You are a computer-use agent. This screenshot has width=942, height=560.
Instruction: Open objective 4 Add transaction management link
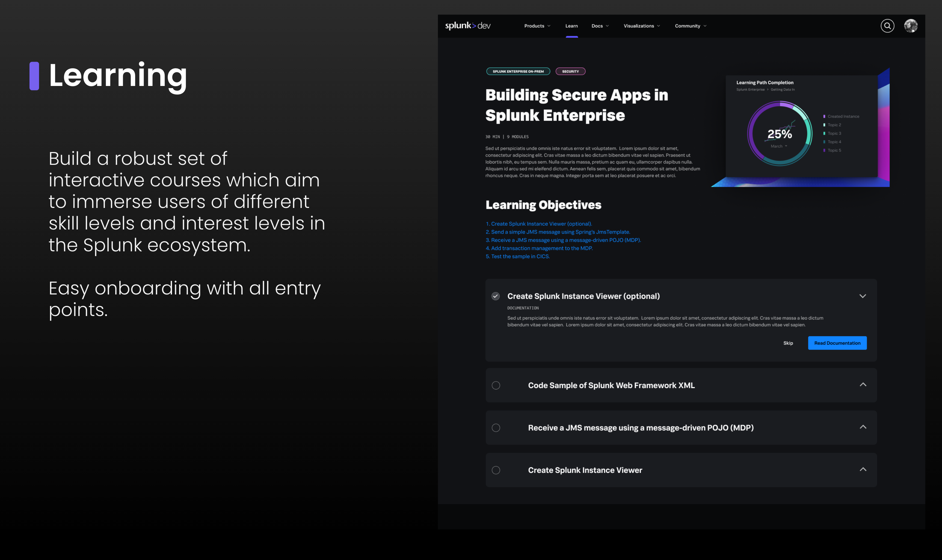[x=539, y=248]
